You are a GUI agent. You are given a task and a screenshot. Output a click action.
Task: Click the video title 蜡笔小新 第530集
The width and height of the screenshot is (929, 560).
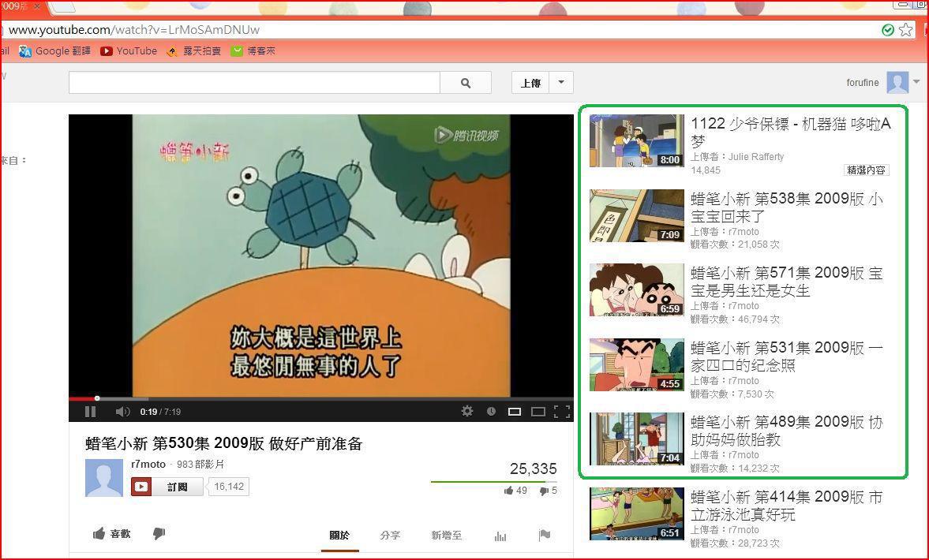tap(224, 443)
